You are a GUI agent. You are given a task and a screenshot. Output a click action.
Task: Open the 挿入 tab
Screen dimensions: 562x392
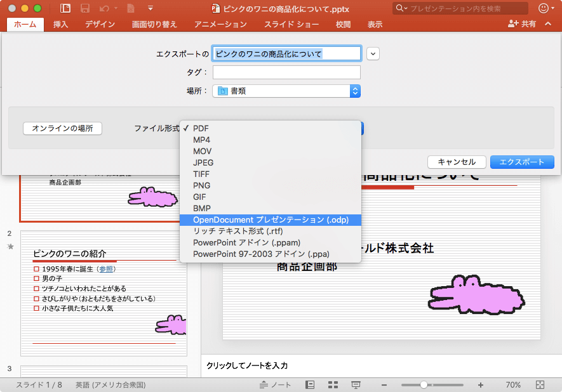(60, 24)
